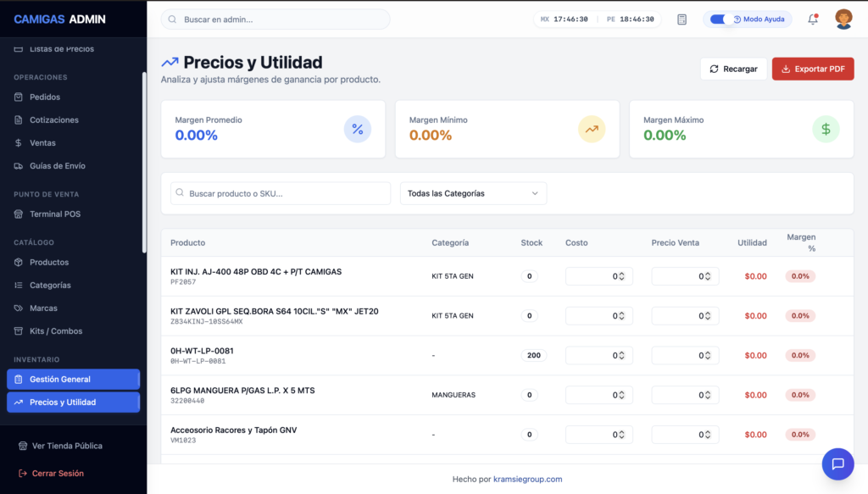Toggle the Modo Ayuda switch
Image resolution: width=868 pixels, height=494 pixels.
pos(722,19)
